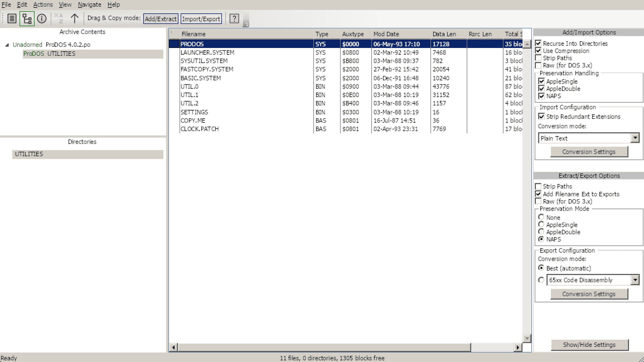
Task: Select AppleDouble preservation mode radio
Action: coord(541,231)
